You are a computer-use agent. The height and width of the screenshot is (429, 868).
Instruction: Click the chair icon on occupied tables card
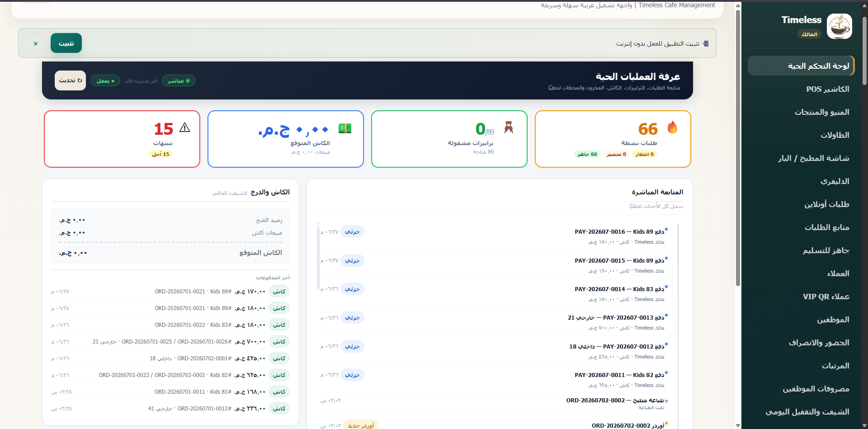509,127
